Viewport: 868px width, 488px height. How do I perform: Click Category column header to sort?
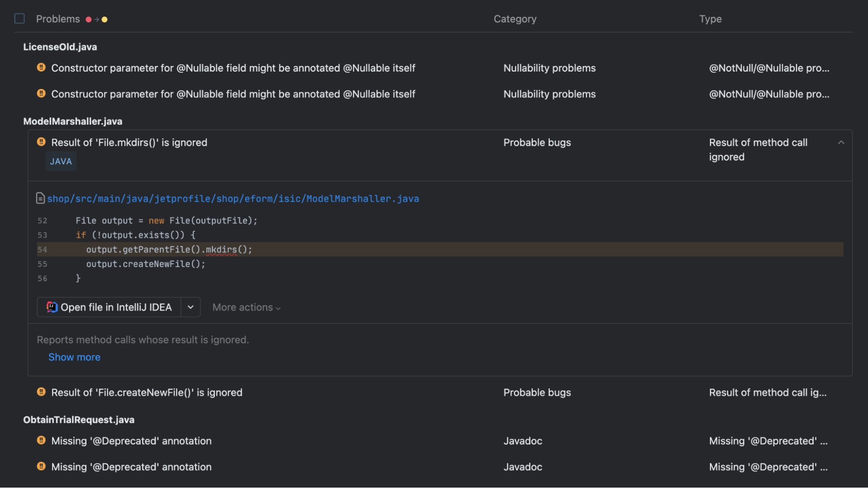tap(515, 18)
